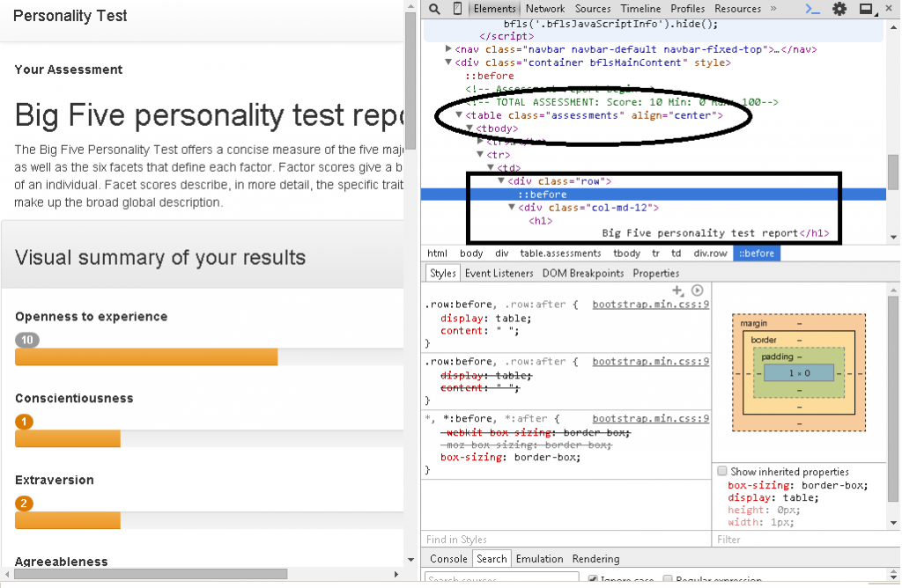
Task: Enable Show inherited properties checkbox
Action: (722, 472)
